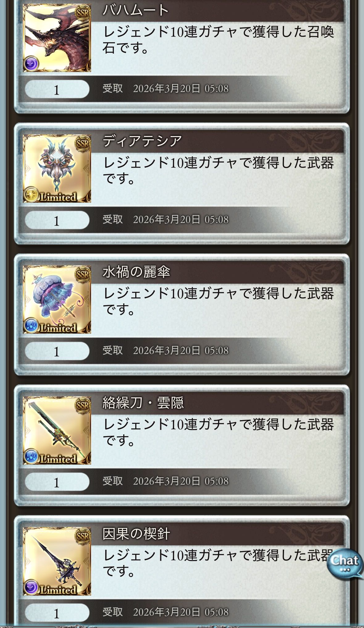Select the バハムート title bar
The height and width of the screenshot is (628, 364).
point(217,11)
